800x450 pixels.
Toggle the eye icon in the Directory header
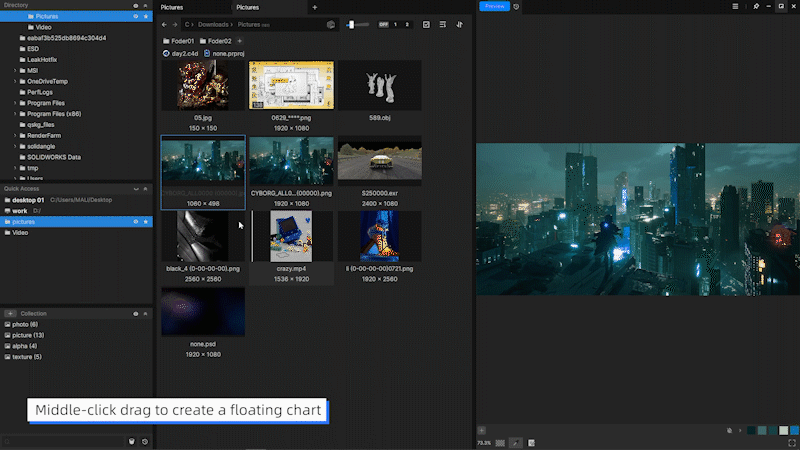click(x=136, y=6)
